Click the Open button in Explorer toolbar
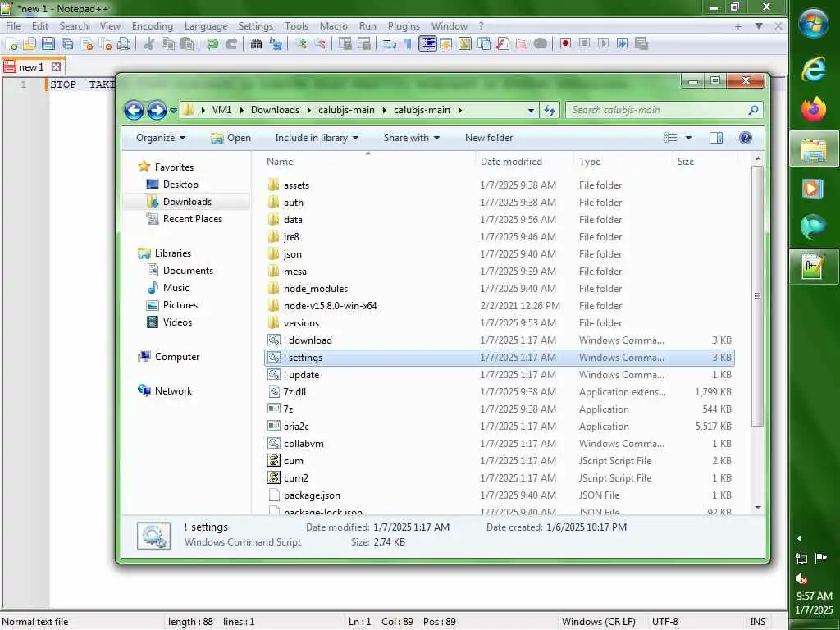840x630 pixels. 231,138
